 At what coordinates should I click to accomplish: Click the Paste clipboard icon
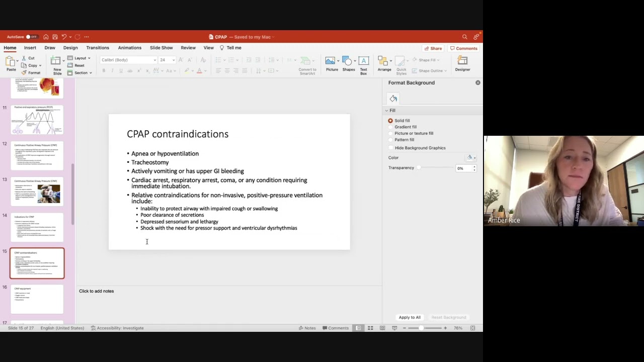[11, 61]
